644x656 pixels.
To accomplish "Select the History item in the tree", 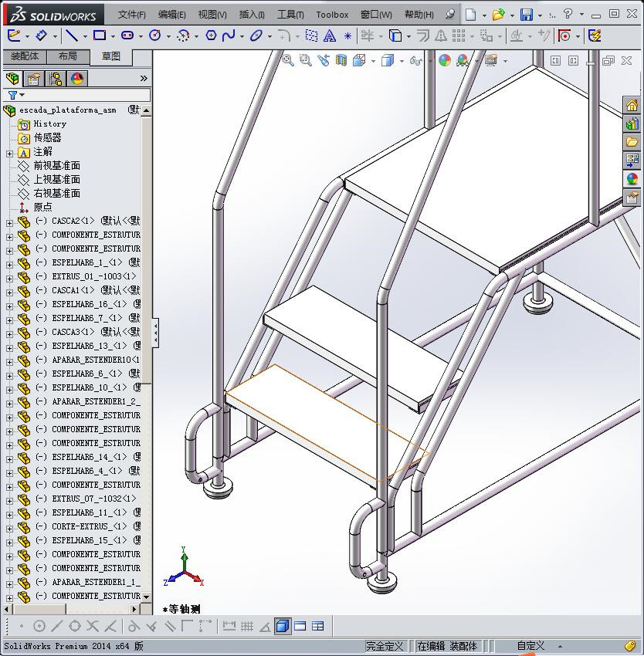I will point(50,123).
